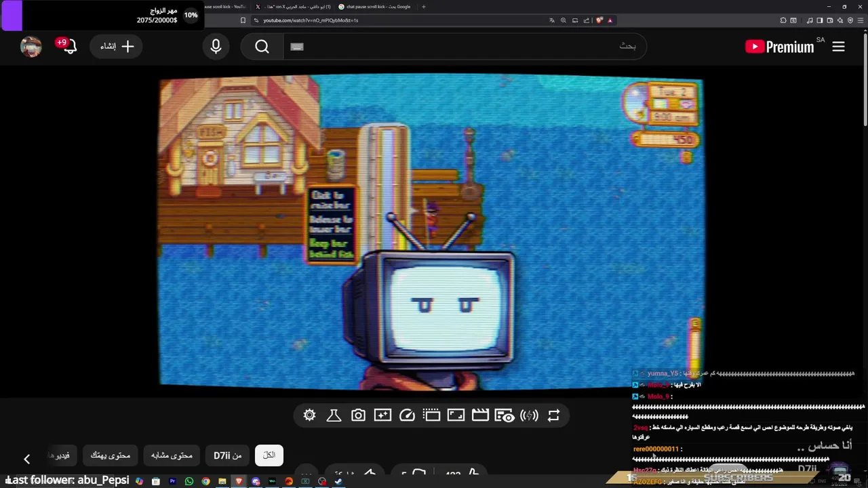The width and height of the screenshot is (868, 488).
Task: Take a video screenshot with camera icon
Action: 358,415
